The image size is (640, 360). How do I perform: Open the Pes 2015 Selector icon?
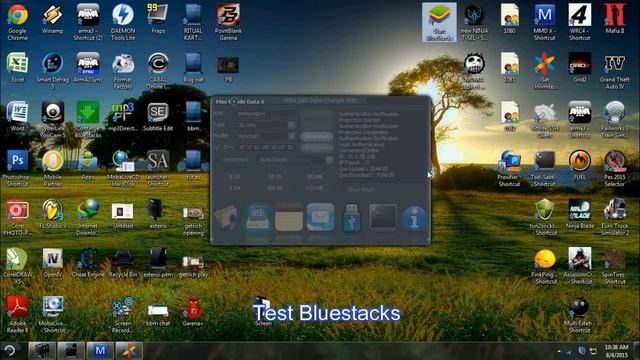tap(615, 168)
